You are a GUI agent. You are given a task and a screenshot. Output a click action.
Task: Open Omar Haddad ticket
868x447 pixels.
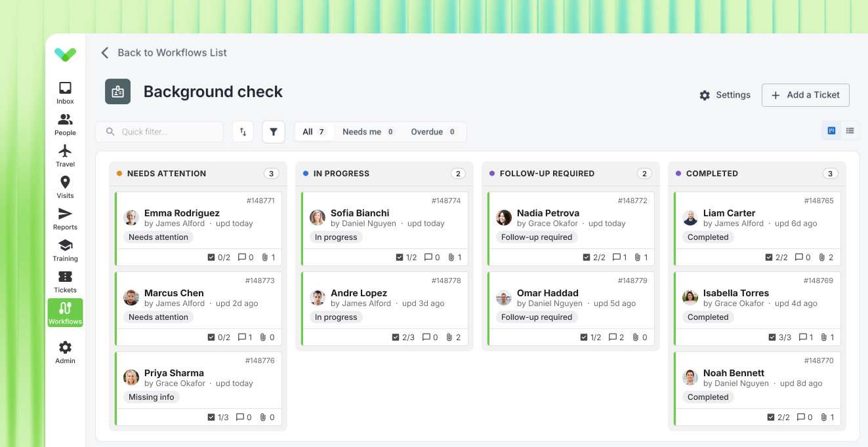pos(571,309)
